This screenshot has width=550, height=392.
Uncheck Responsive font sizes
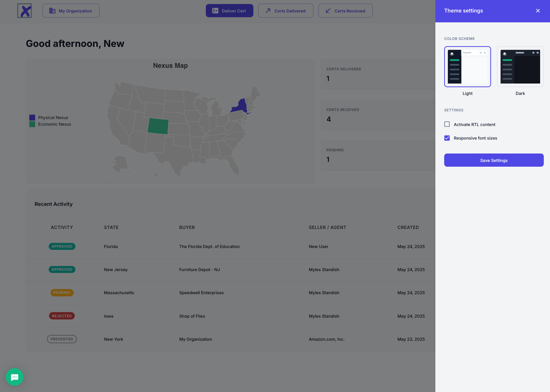[x=447, y=138]
